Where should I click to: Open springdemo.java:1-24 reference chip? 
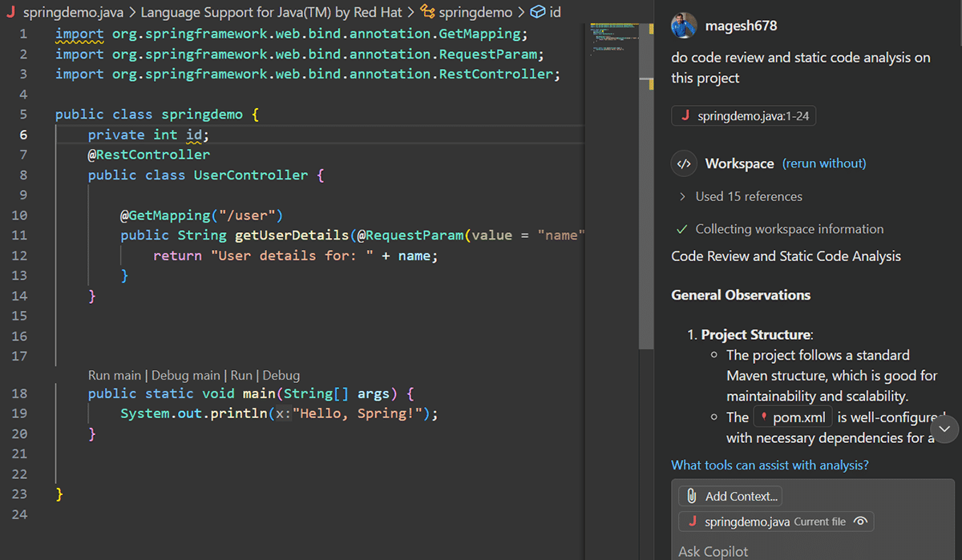[743, 116]
